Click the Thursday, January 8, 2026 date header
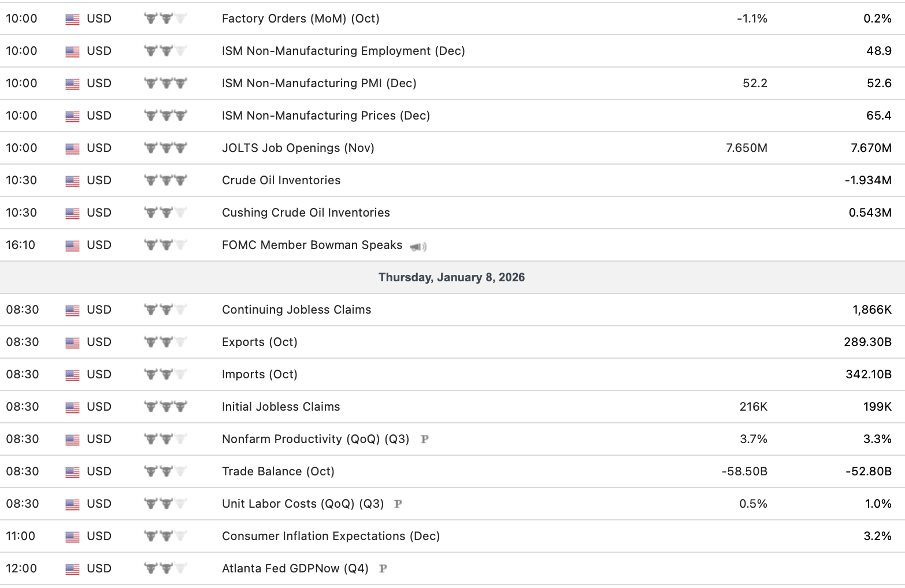The image size is (905, 588). point(451,277)
